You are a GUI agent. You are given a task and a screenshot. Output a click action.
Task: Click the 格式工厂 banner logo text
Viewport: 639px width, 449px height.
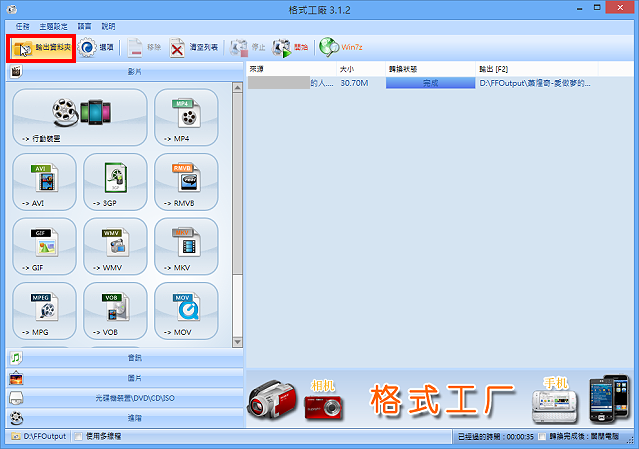coord(442,400)
